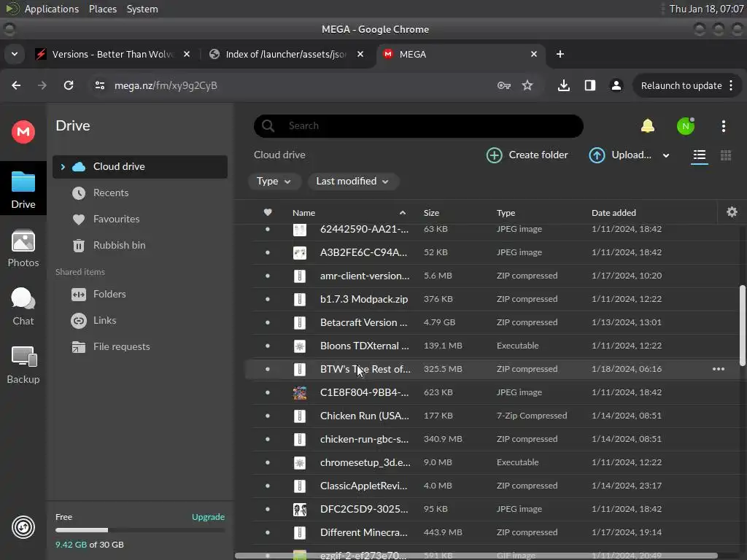Open MEGA's three-dot top menu

[x=723, y=126]
